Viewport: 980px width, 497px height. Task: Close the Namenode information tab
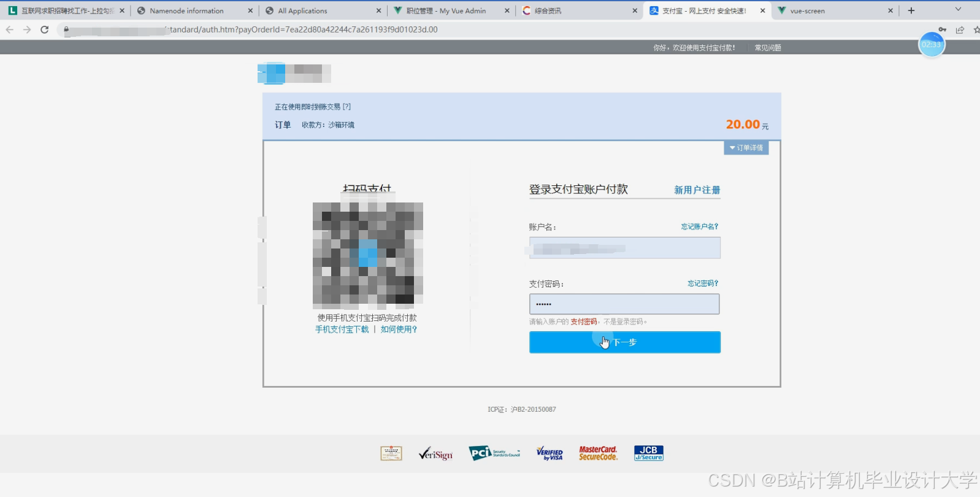point(250,10)
